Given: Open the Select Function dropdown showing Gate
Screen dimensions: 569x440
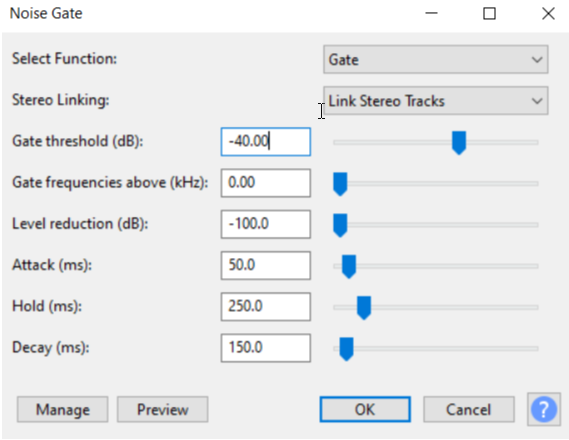Looking at the screenshot, I should 435,59.
